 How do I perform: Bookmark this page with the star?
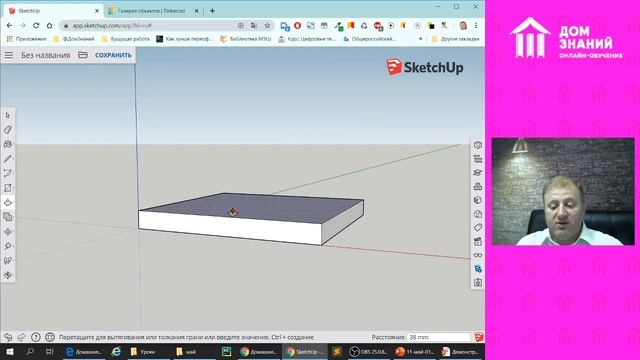(267, 25)
